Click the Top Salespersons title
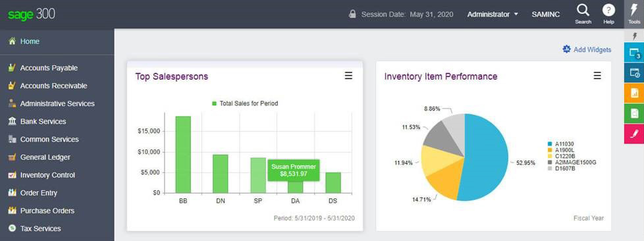The width and height of the screenshot is (644, 241). [x=172, y=76]
